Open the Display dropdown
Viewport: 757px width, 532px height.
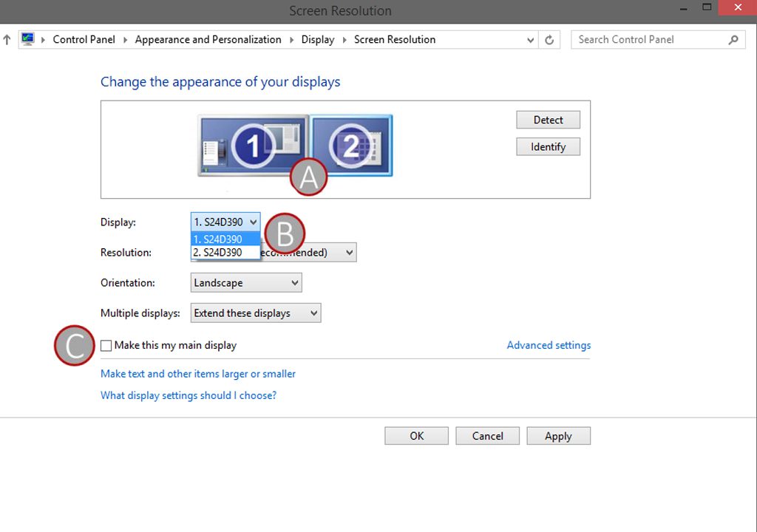[225, 222]
